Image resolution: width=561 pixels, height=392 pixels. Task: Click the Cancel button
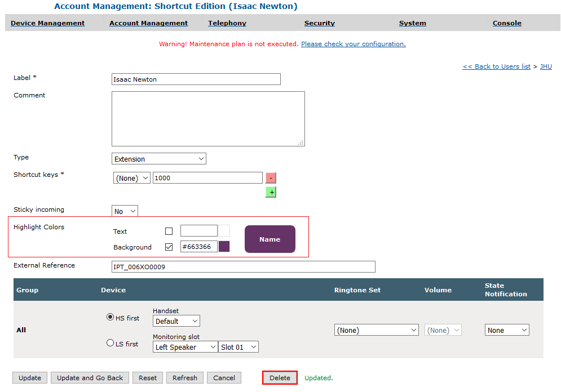pos(224,378)
